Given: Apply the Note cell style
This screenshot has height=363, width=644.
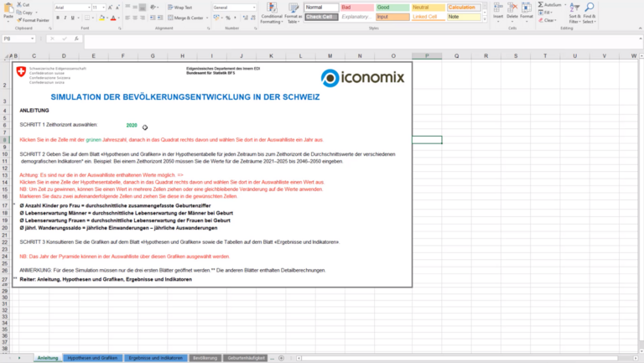Looking at the screenshot, I should tap(464, 17).
